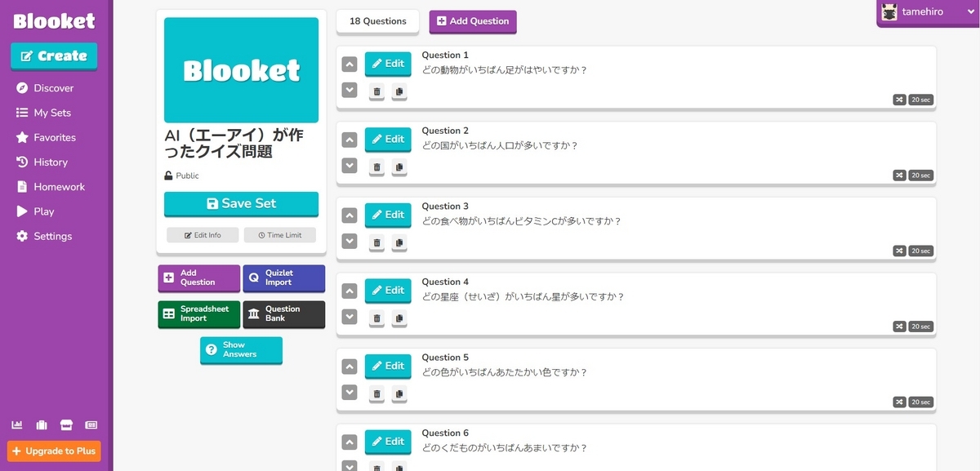Move Question 5 down with arrow
The width and height of the screenshot is (980, 471).
pyautogui.click(x=350, y=392)
